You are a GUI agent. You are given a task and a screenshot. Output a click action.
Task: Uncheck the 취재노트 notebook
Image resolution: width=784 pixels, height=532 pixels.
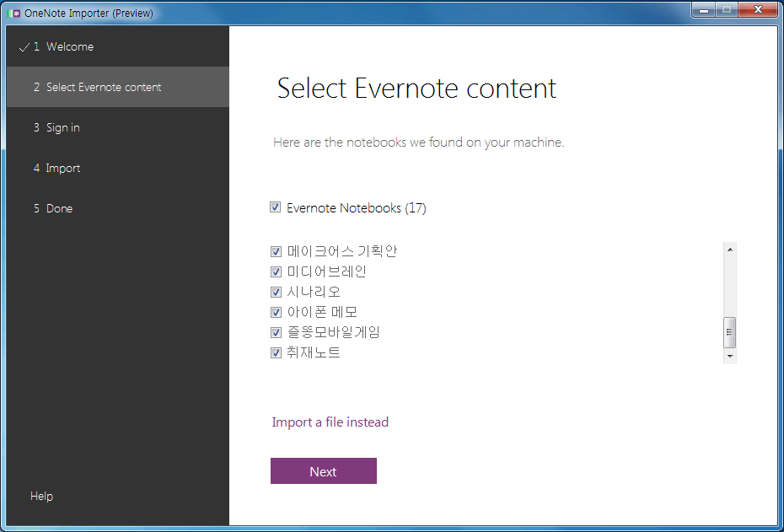pos(276,352)
